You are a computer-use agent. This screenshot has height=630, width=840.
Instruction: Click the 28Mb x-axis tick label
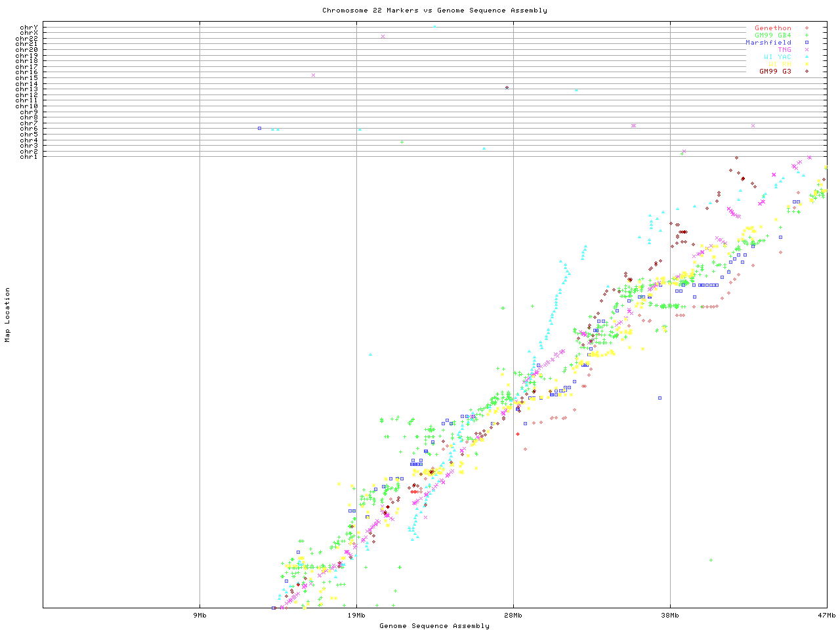pyautogui.click(x=513, y=615)
